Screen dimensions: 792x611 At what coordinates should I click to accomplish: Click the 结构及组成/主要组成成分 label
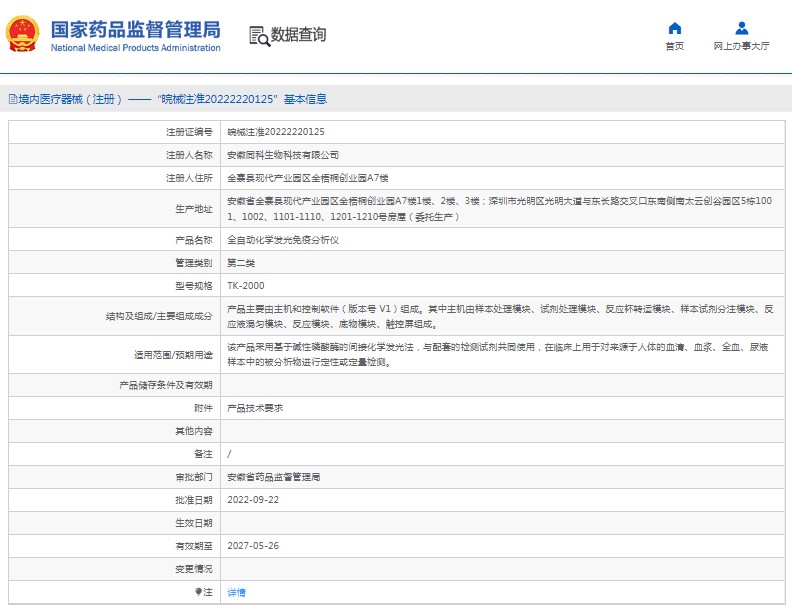tap(159, 316)
